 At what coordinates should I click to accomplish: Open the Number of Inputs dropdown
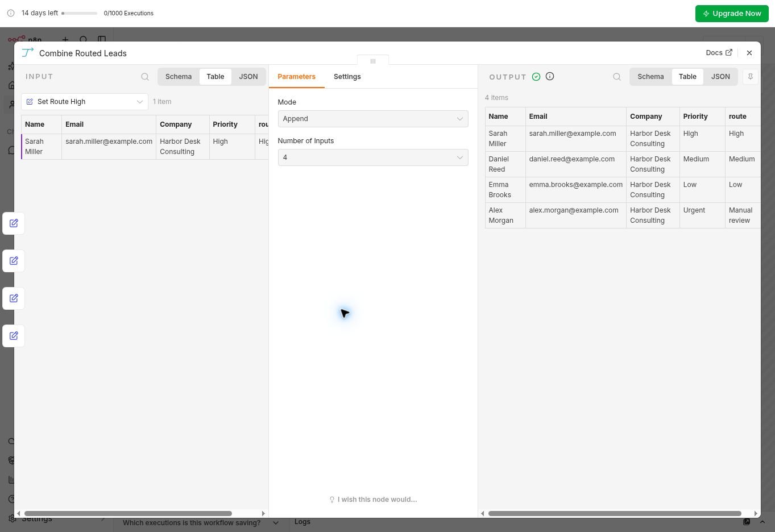point(373,157)
